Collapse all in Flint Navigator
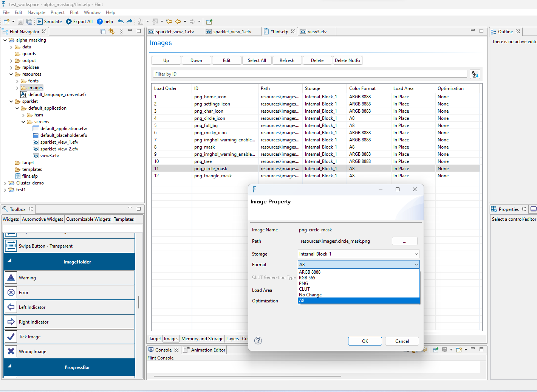The height and width of the screenshot is (392, 537). 103,32
